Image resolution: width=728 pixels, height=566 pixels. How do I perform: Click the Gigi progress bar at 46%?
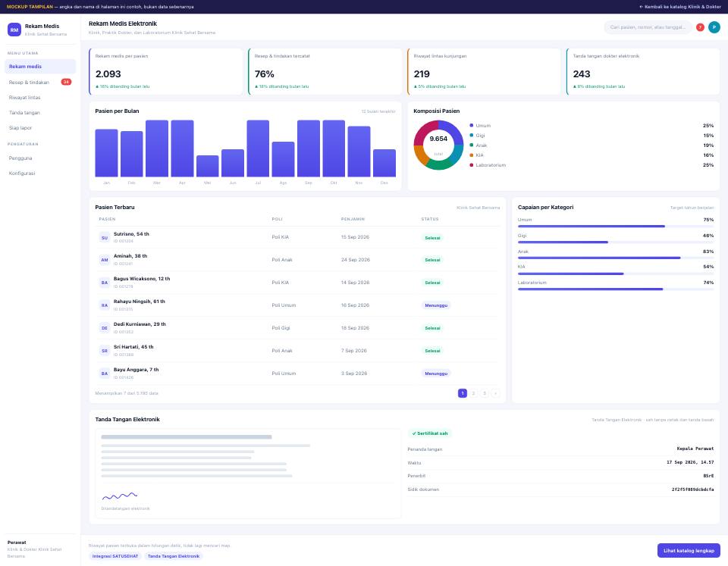616,242
